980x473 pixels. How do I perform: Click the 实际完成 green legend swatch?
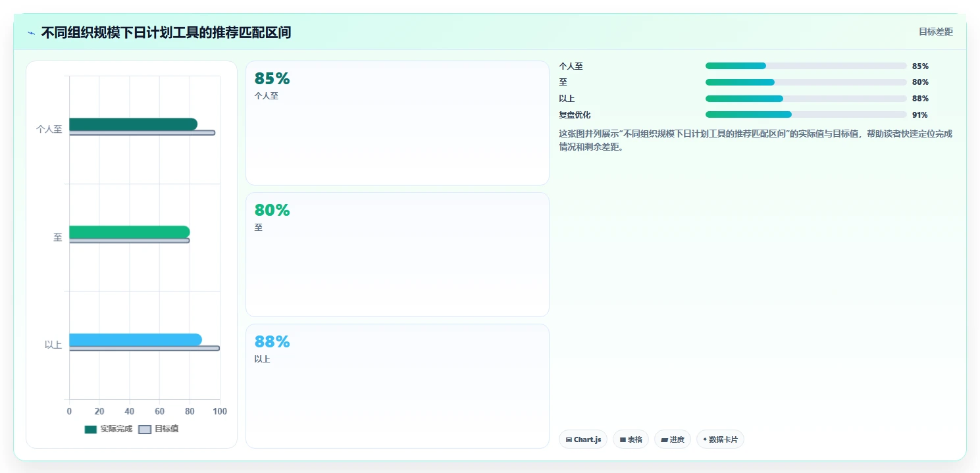(x=91, y=430)
